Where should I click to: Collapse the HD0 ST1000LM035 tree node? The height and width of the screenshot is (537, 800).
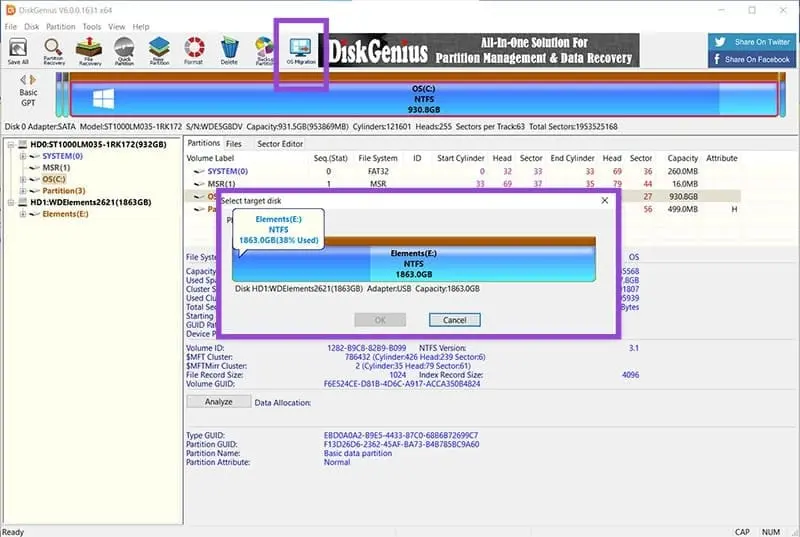(11, 145)
